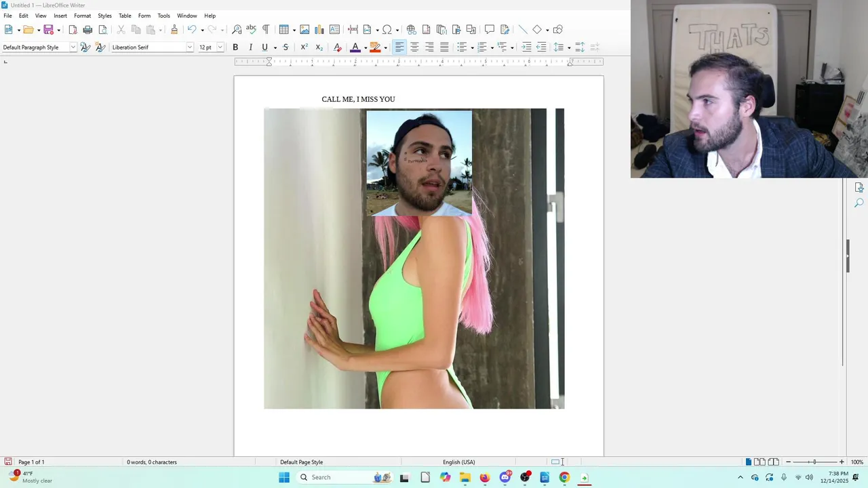This screenshot has height=488, width=868.
Task: Click the Font Color letter A swatch
Action: (x=355, y=47)
